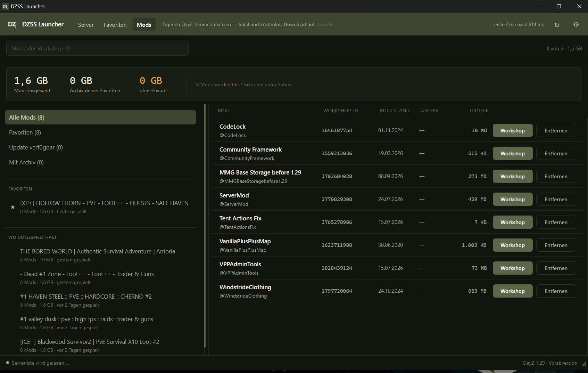Open Workshop page for Community Framework
Image resolution: width=588 pixels, height=373 pixels.
click(513, 153)
